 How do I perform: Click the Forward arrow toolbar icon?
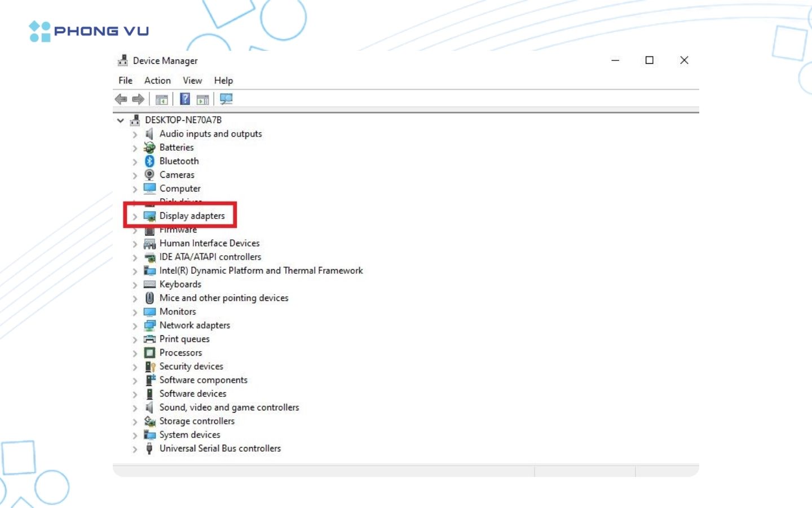[138, 99]
